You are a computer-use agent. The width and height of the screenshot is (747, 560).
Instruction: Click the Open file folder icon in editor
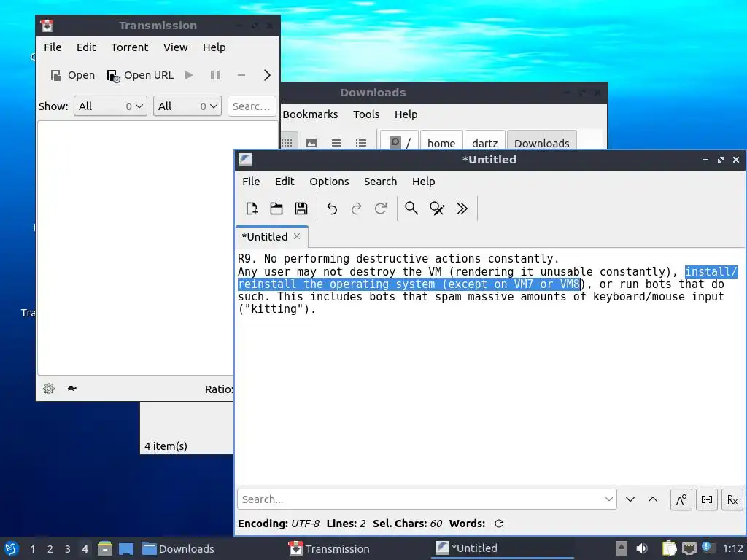coord(276,209)
